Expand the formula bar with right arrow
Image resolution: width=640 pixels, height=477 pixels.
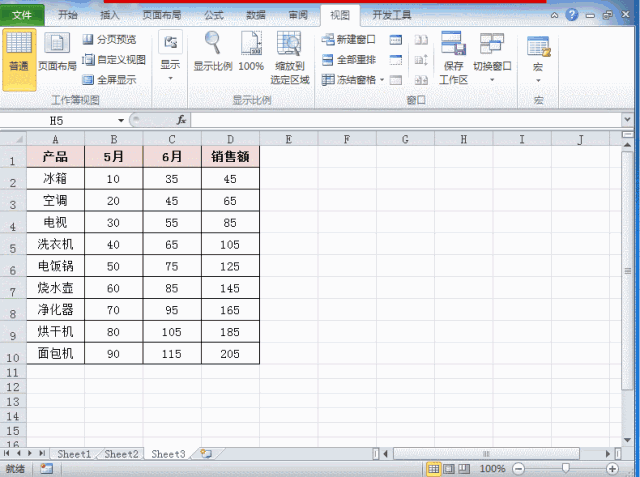627,120
